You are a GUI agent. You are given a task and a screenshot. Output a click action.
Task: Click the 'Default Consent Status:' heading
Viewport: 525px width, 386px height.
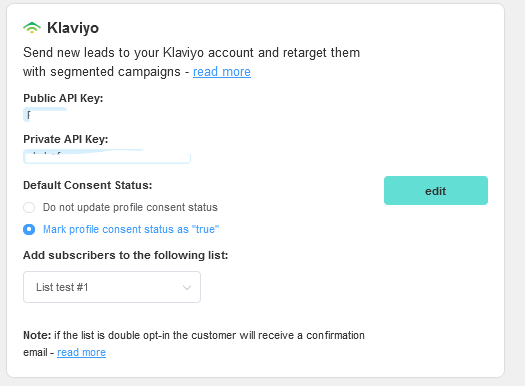click(x=87, y=185)
